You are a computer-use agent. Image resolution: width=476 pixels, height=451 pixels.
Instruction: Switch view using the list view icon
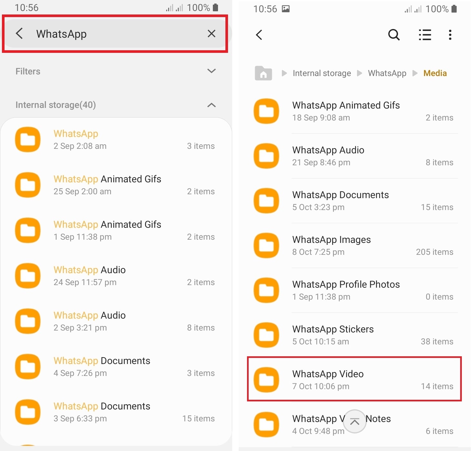click(x=425, y=35)
